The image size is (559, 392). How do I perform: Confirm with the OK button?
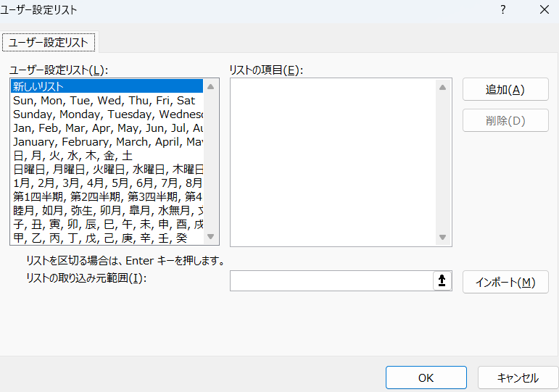point(426,378)
